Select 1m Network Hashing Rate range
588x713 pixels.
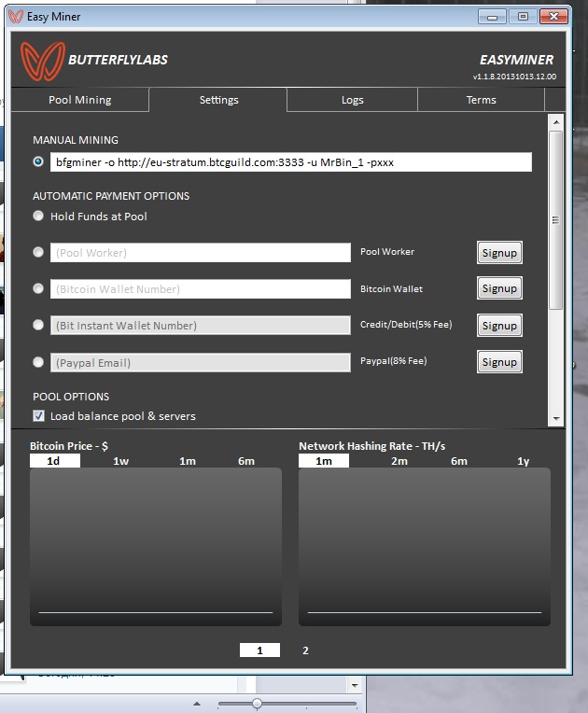324,461
